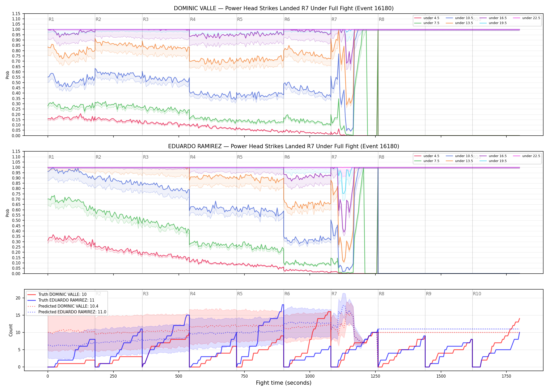Select 'under 13.5' in middle chart legend
This screenshot has height=392, width=549.
(460, 161)
